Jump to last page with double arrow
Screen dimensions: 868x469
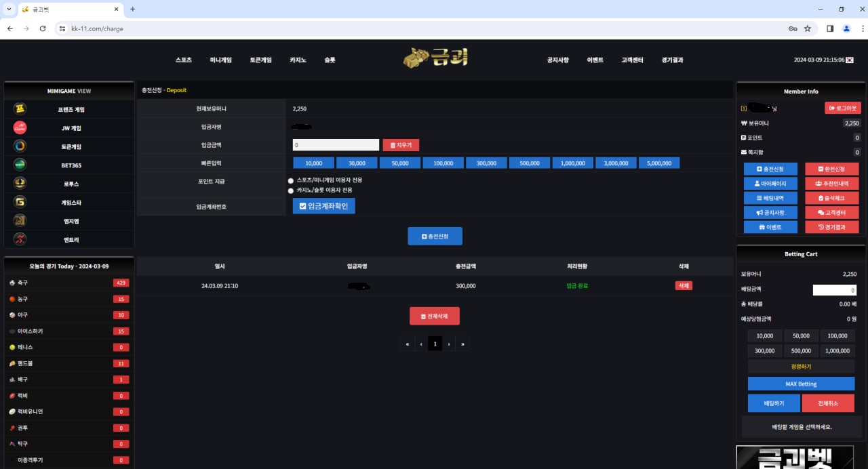point(462,344)
